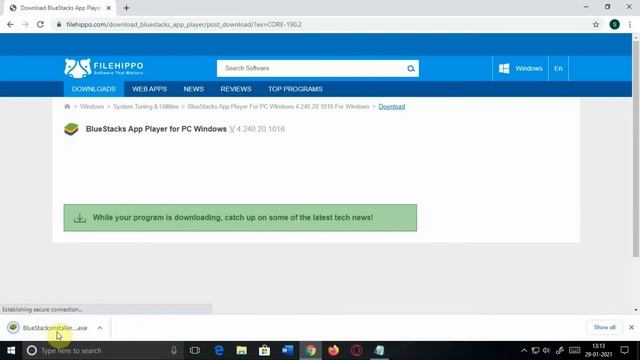Open the REVIEWS nav tab
The height and width of the screenshot is (360, 640).
point(236,89)
